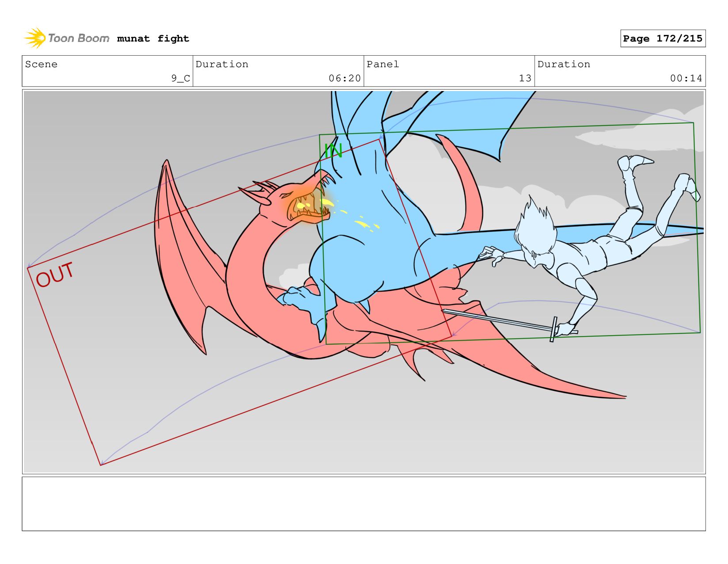The image size is (728, 564).
Task: Click the empty notes box below panel
Action: point(364,503)
